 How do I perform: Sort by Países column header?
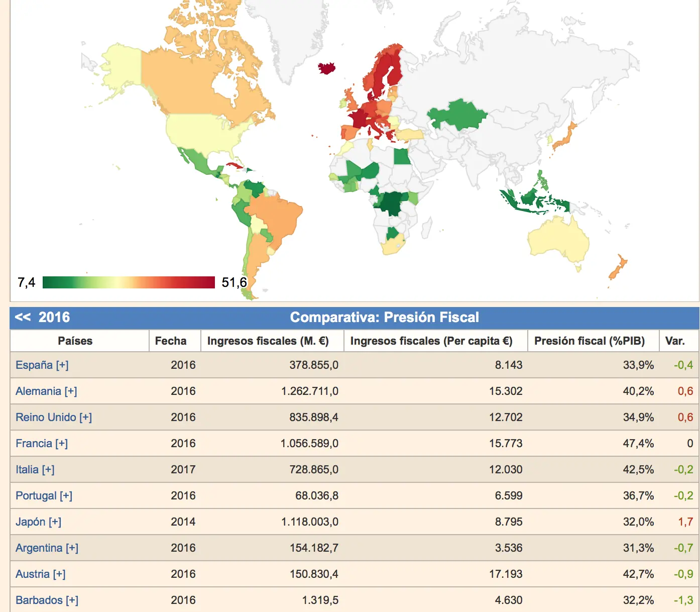75,341
